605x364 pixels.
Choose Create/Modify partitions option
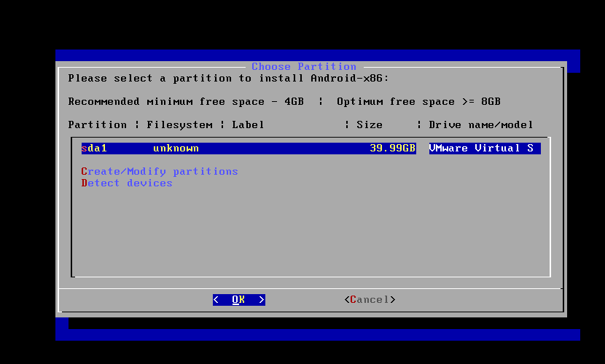point(160,171)
